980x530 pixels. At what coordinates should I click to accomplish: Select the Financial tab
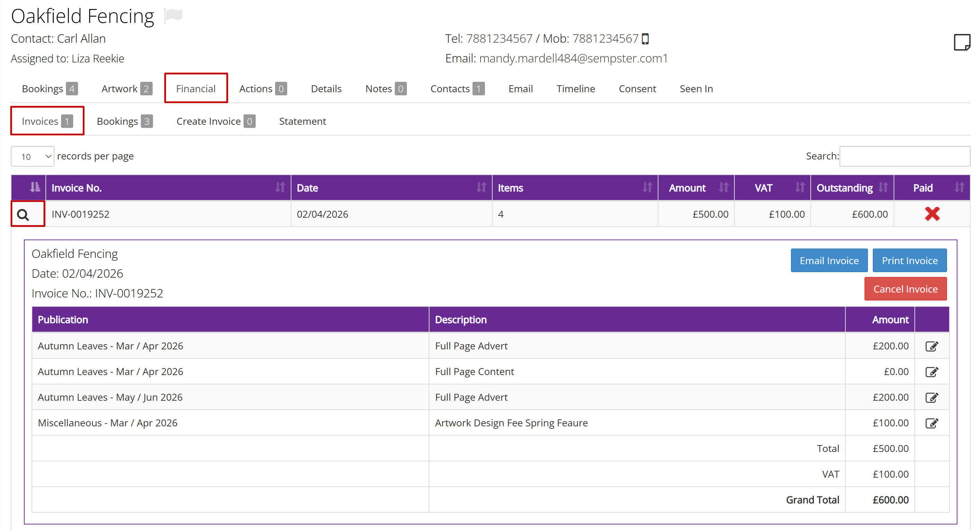tap(196, 89)
